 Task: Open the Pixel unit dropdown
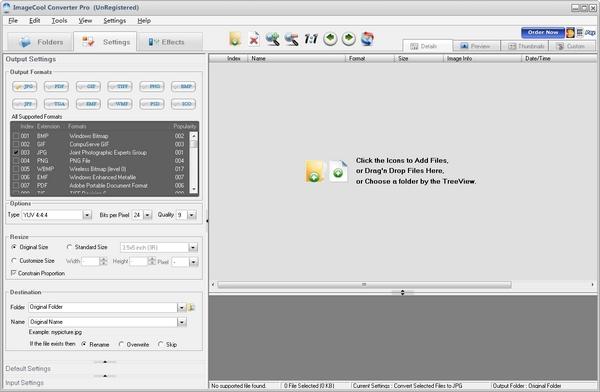[x=193, y=262]
